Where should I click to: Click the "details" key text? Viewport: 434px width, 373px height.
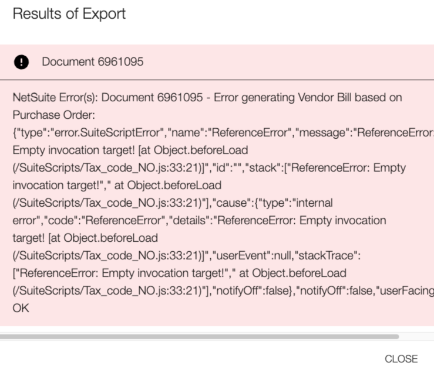point(187,220)
